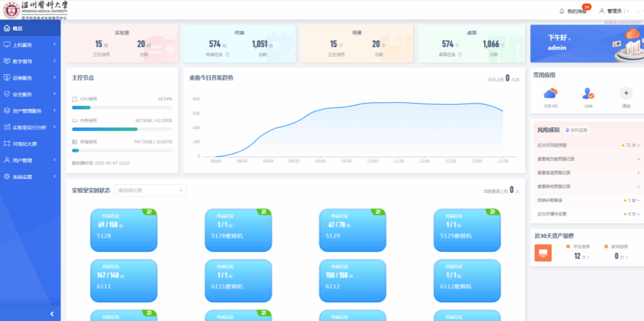Open the 近30天风险预警 72次 row
Screen dimensions: 644x321
[x=588, y=145]
